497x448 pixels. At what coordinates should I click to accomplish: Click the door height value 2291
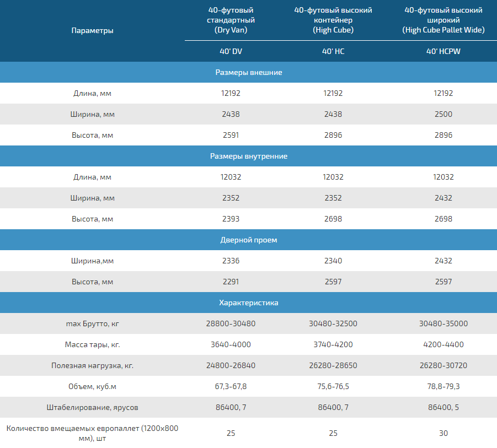point(231,282)
